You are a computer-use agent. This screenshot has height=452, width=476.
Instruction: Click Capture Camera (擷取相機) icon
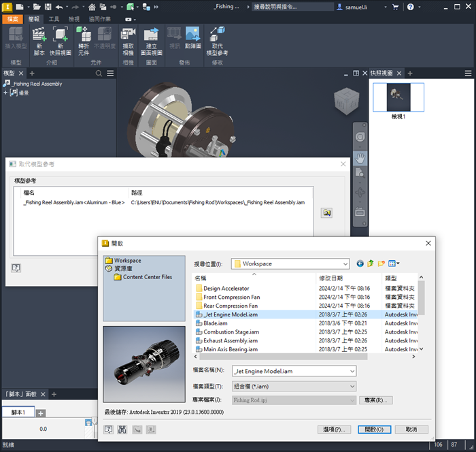[128, 41]
